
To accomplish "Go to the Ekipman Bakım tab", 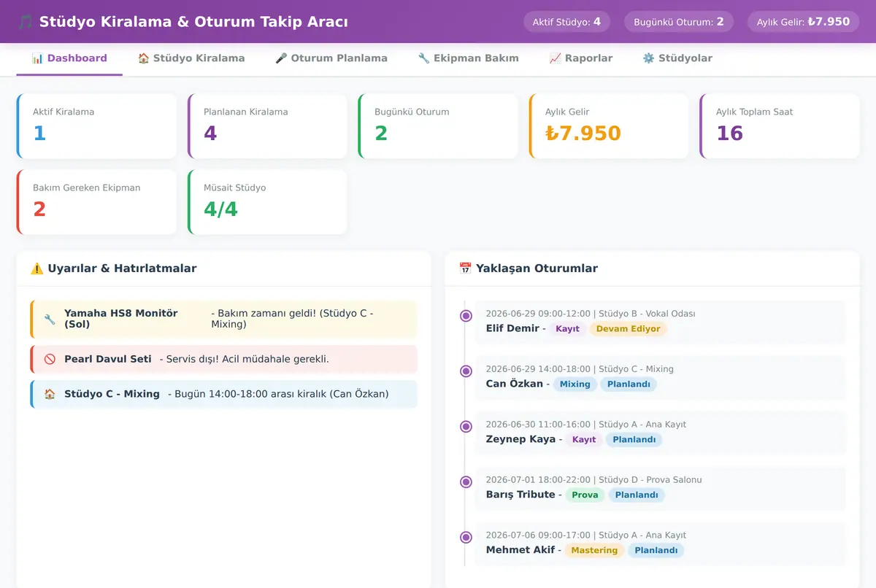I will 468,58.
